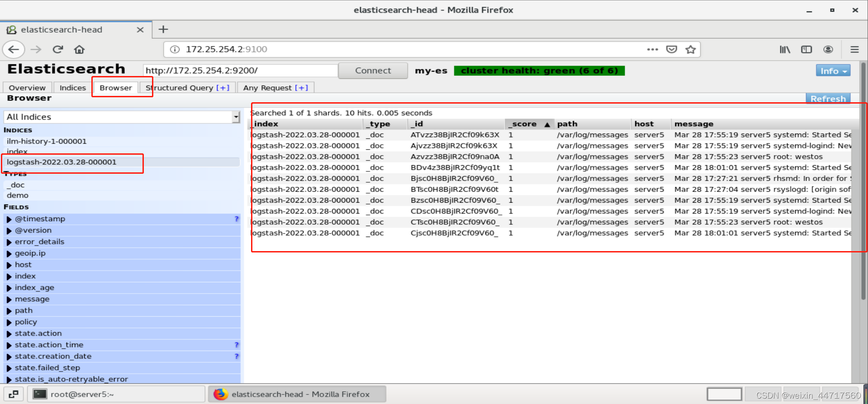
Task: Select the Firefox taskbar entry
Action: click(297, 394)
